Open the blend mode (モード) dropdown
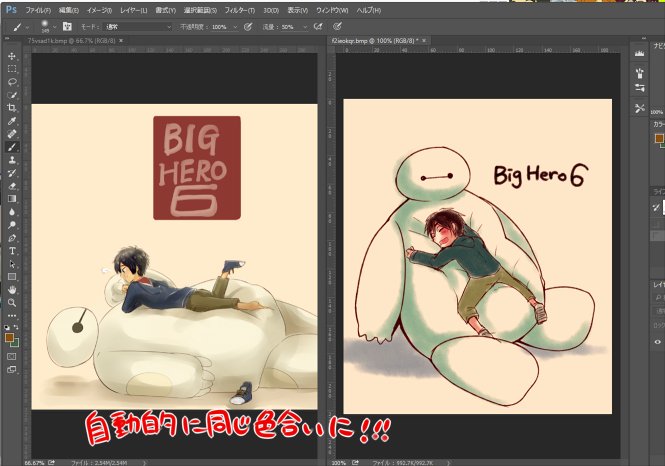665x466 pixels. point(138,27)
